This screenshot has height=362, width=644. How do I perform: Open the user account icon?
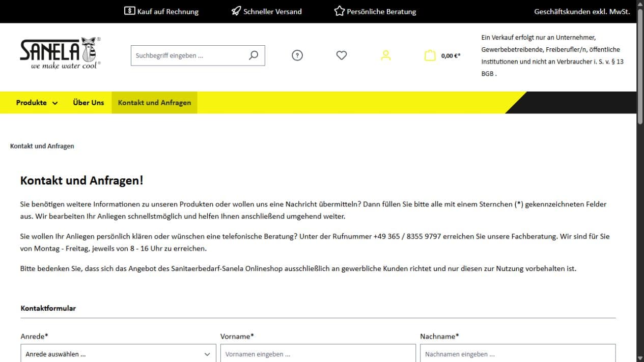[386, 55]
